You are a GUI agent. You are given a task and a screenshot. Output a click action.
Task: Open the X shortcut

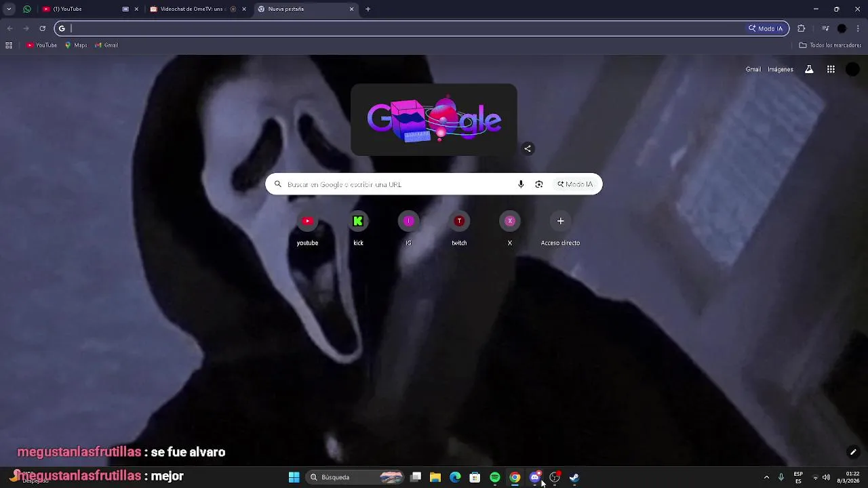coord(510,230)
